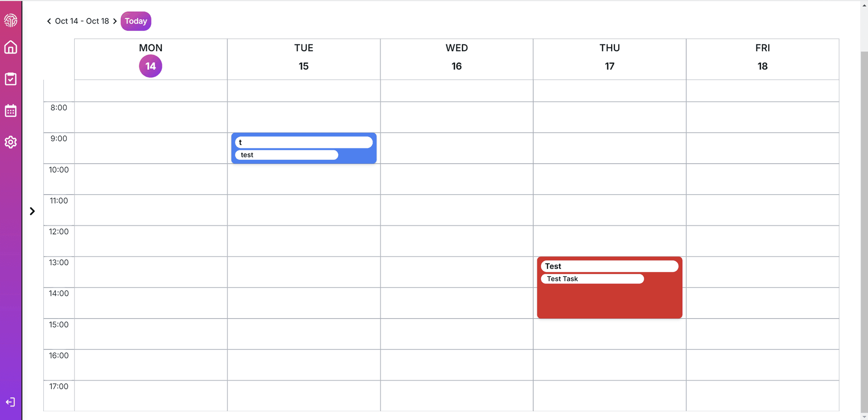Open Settings via the gear icon
Screen dimensions: 868x420
[x=10, y=142]
